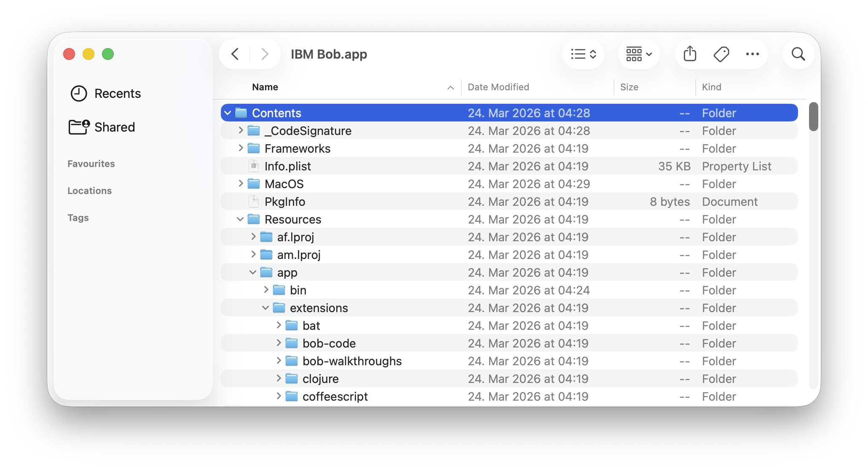Click the Date Modified column header
Image resolution: width=868 pixels, height=469 pixels.
(498, 87)
